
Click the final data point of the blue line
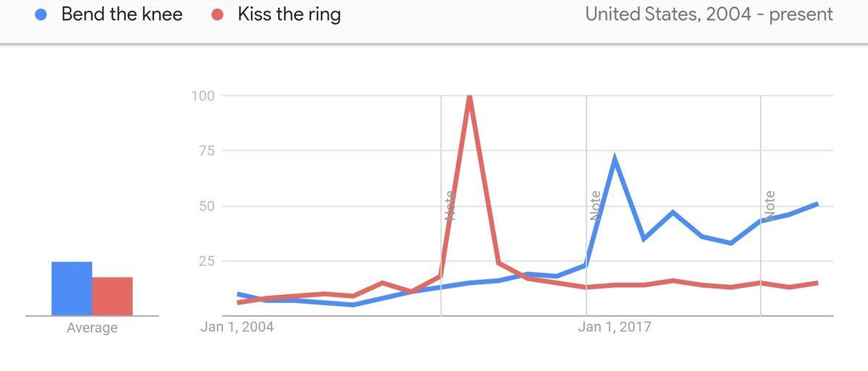(817, 204)
